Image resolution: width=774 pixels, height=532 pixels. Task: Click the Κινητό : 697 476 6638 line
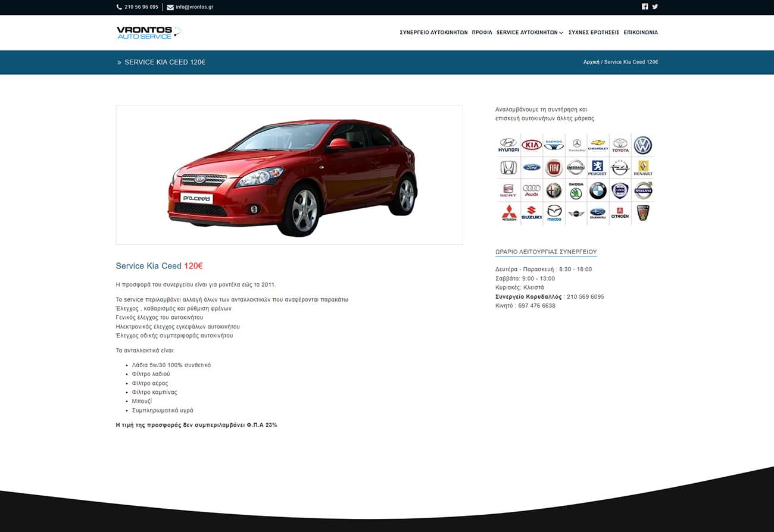[525, 306]
